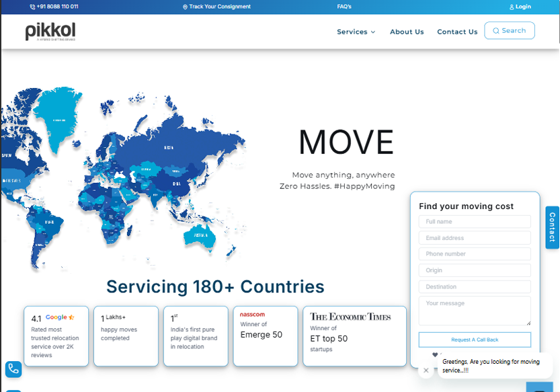Expand the Services dropdown chevron
Screen dimensions: 560x392
373,32
